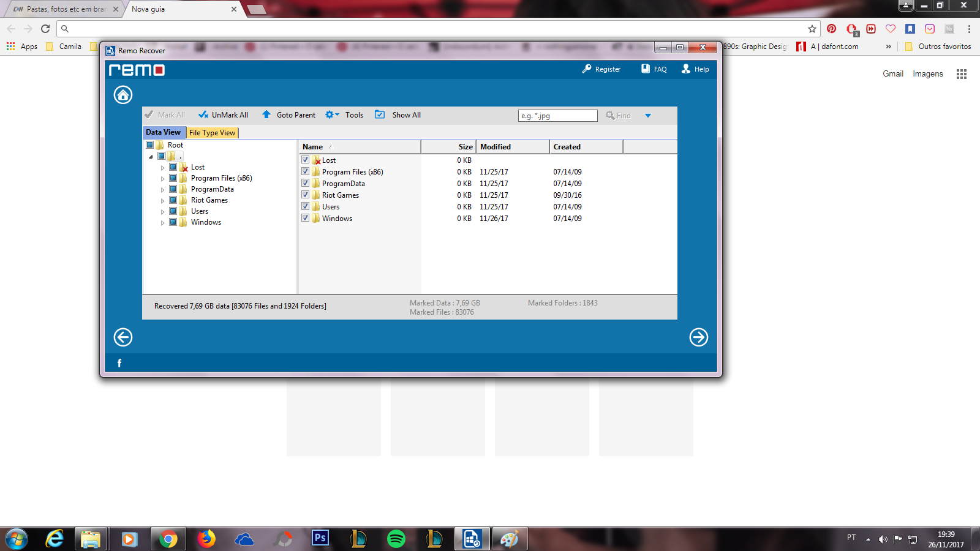Toggle tree checkbox for Program Files (x86)
980x551 pixels.
[x=173, y=178]
